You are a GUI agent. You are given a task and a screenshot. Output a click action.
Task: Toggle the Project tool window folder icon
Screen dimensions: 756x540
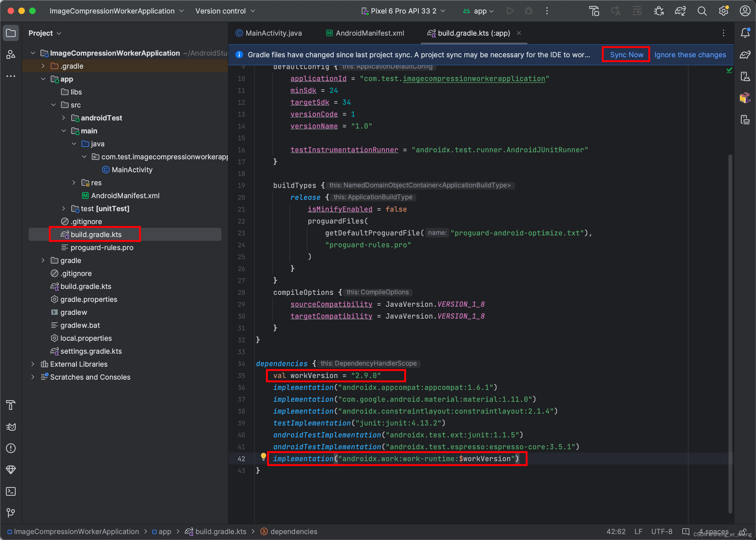[11, 33]
